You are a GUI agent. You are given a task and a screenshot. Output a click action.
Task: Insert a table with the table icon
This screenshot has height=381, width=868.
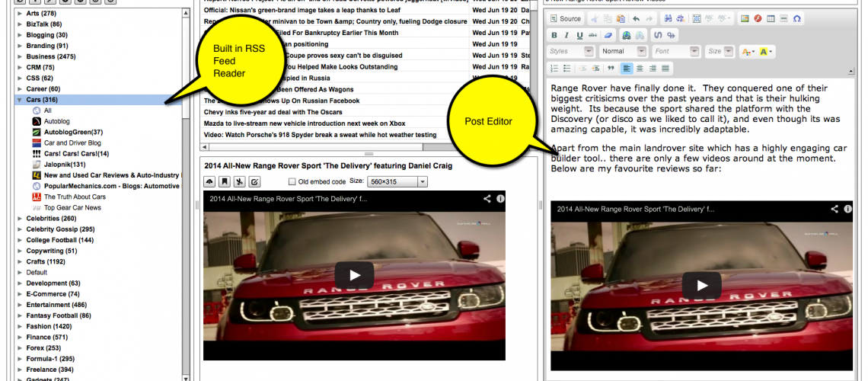771,18
